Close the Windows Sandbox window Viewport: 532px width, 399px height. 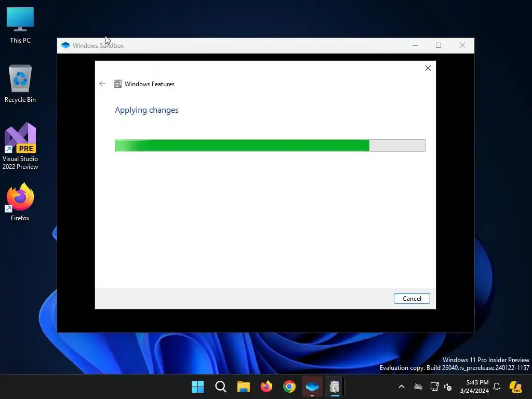pyautogui.click(x=462, y=46)
